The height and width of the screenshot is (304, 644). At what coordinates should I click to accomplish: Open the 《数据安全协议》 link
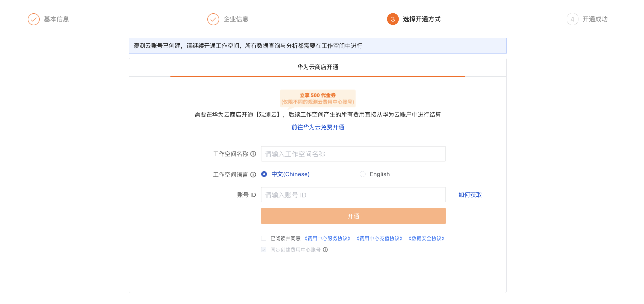426,238
